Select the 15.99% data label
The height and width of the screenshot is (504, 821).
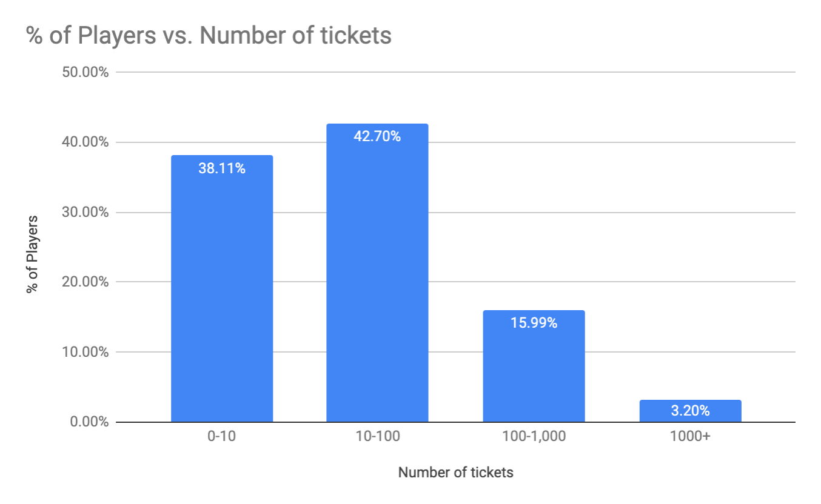coord(534,323)
